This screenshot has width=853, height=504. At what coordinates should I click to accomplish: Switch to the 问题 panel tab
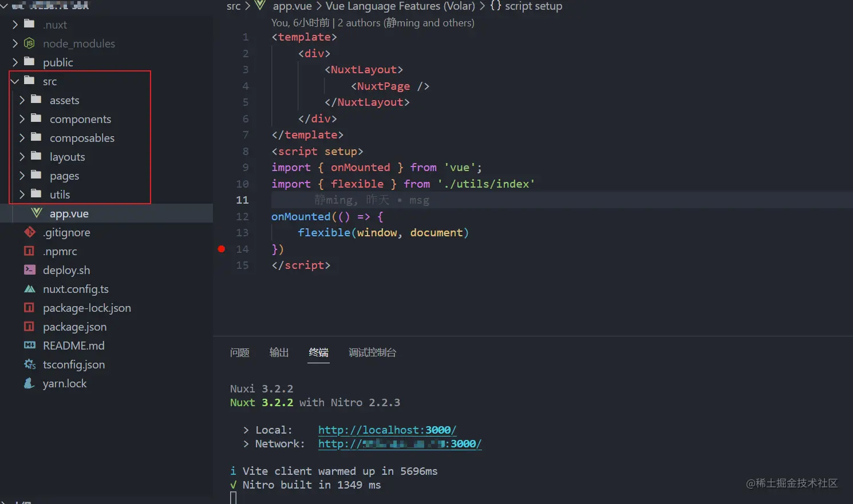(240, 352)
